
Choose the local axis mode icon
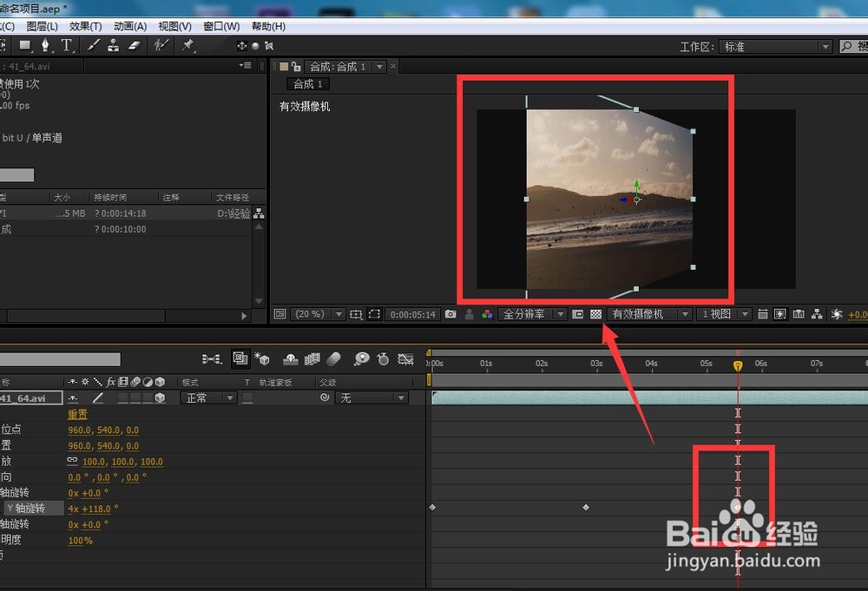coord(242,46)
